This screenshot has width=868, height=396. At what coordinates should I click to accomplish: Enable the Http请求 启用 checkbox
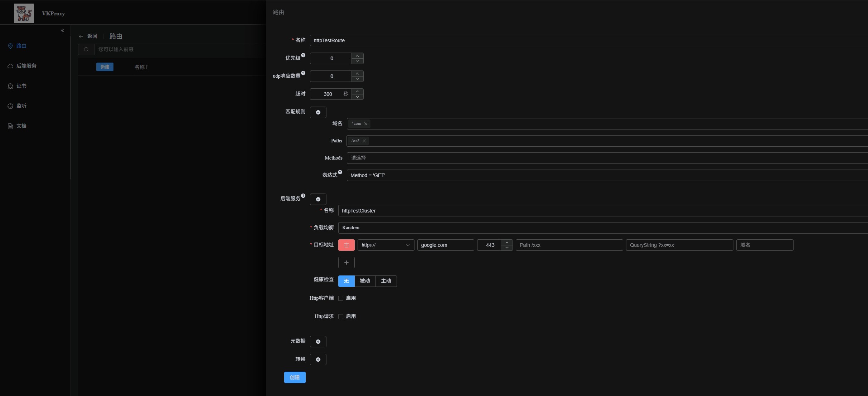point(341,317)
